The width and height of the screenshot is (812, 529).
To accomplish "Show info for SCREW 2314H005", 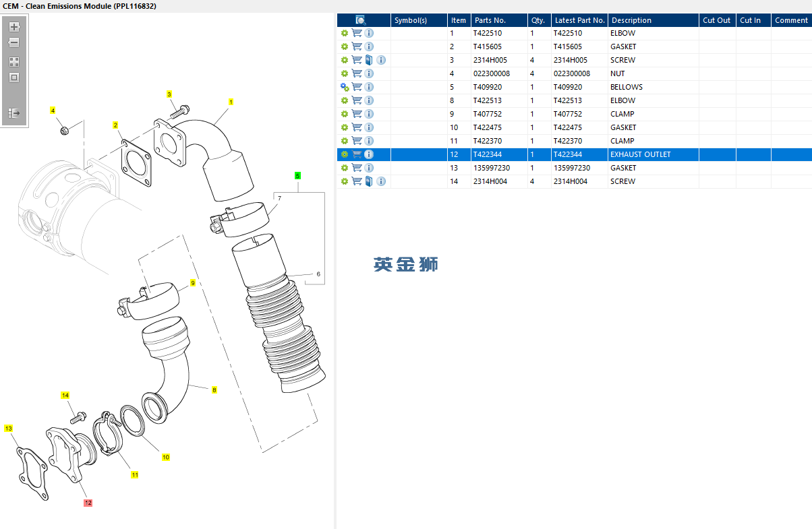I will [x=381, y=60].
